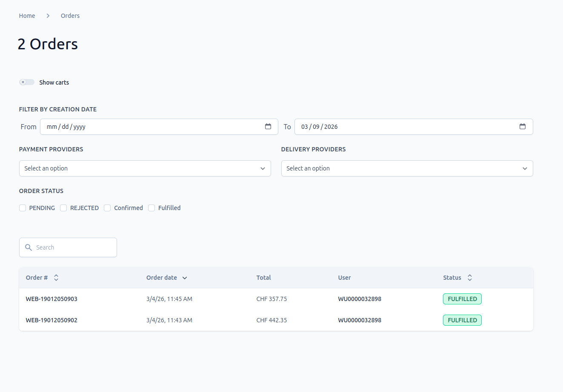Image resolution: width=563 pixels, height=392 pixels.
Task: Tick the Fulfilled status checkbox
Action: (151, 208)
